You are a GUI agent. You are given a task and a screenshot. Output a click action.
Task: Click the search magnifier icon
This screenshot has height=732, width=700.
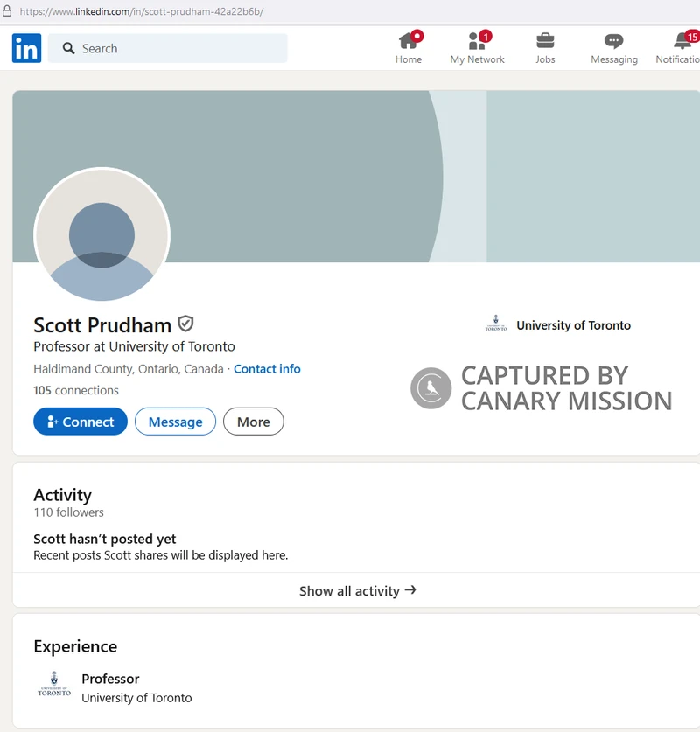tap(68, 48)
